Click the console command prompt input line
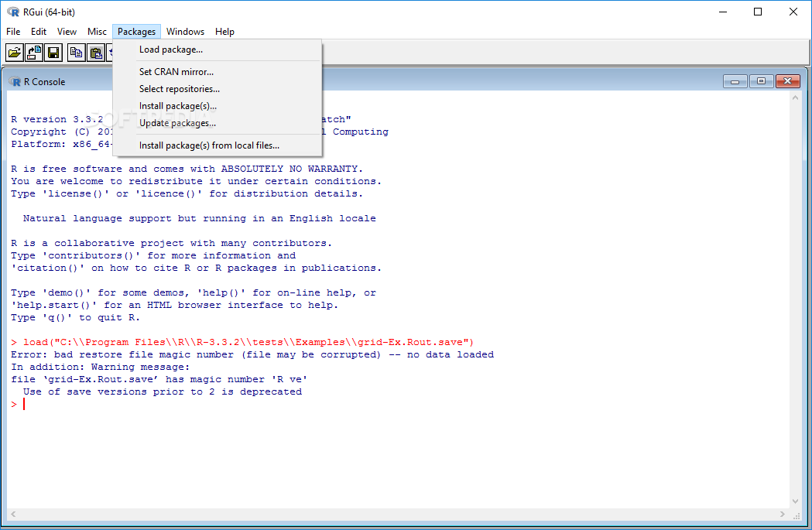812x530 pixels. coord(399,404)
